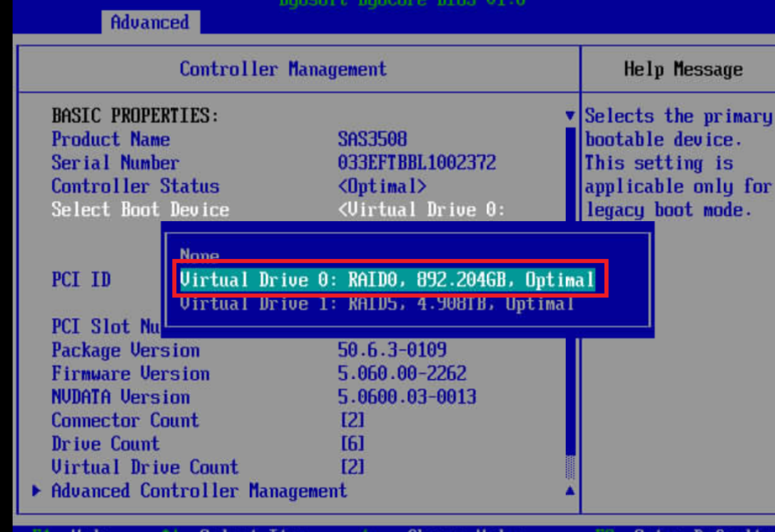Click the arrow at the scrollbar top
This screenshot has width=775, height=532.
coord(569,116)
